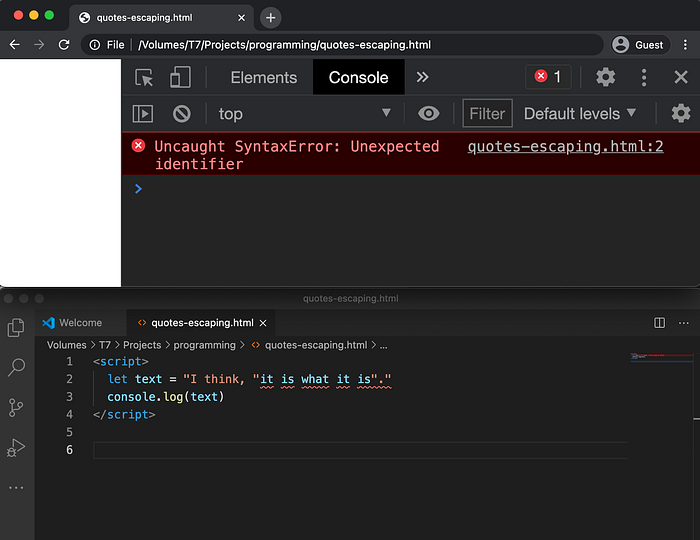
Task: Show additional activity bar views
Action: click(16, 487)
